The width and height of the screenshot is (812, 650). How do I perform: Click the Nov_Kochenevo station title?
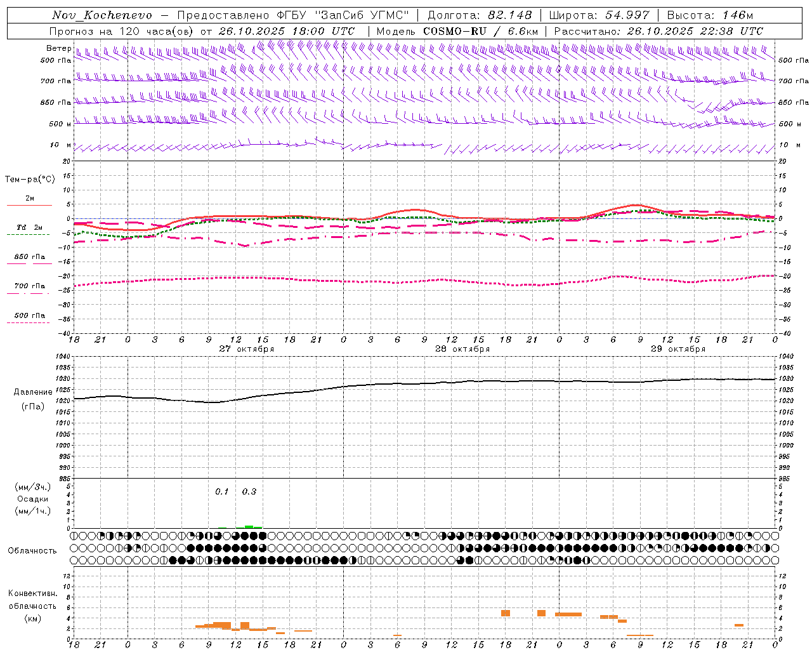pos(102,15)
